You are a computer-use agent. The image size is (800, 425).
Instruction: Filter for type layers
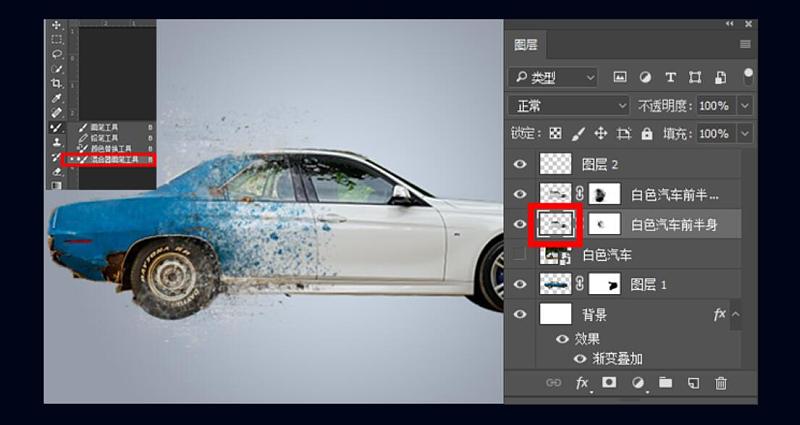[670, 77]
